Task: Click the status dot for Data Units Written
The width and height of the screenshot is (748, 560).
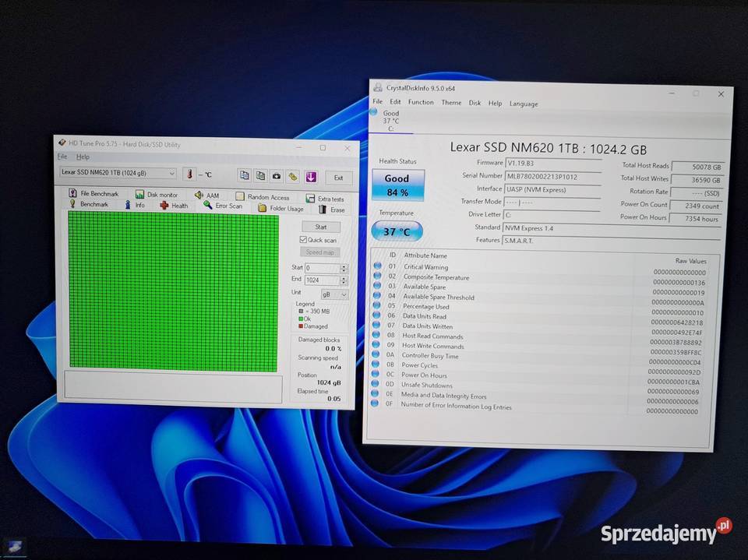Action: coord(376,324)
